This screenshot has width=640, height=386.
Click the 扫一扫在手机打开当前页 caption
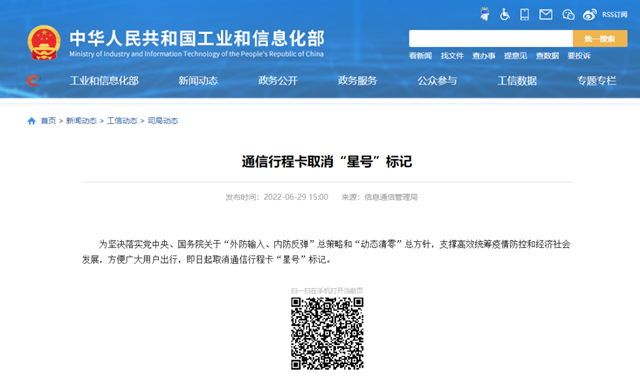pos(327,291)
